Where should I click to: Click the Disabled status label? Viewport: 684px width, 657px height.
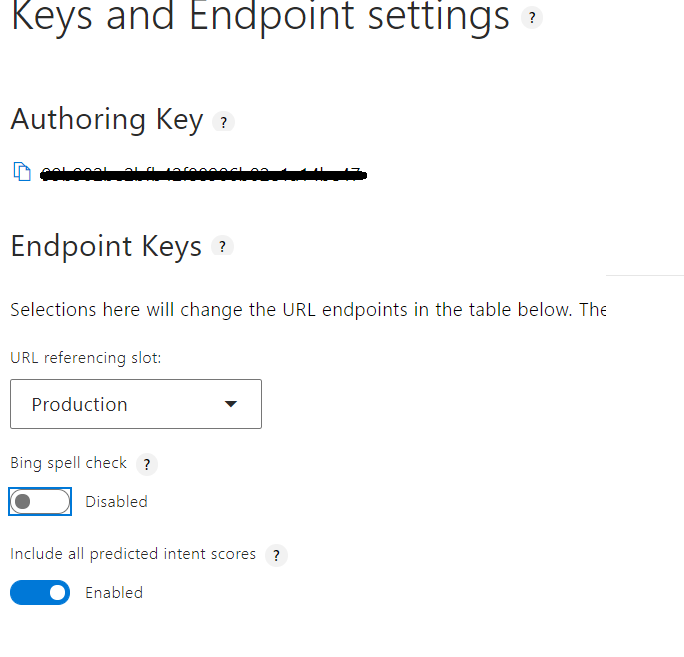click(116, 502)
